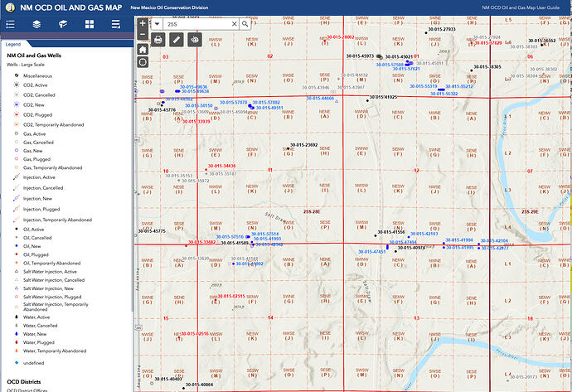Open the Print widget printer icon

(158, 39)
